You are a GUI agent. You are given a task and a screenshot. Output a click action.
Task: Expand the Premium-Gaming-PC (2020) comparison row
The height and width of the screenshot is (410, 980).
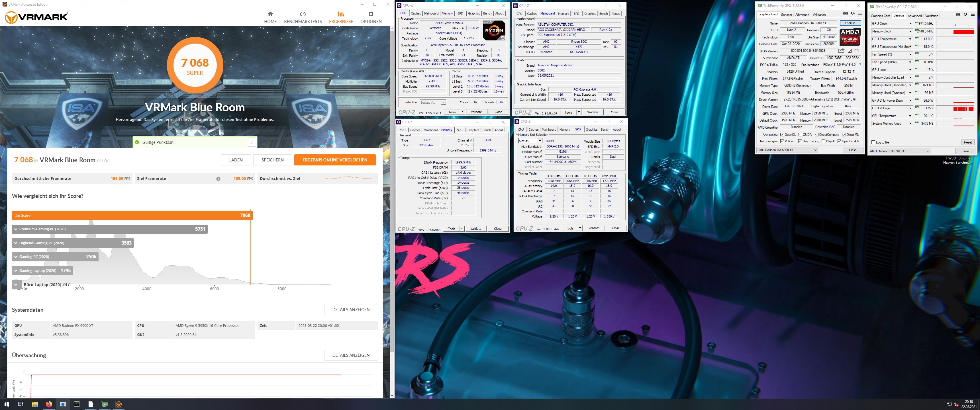point(110,229)
